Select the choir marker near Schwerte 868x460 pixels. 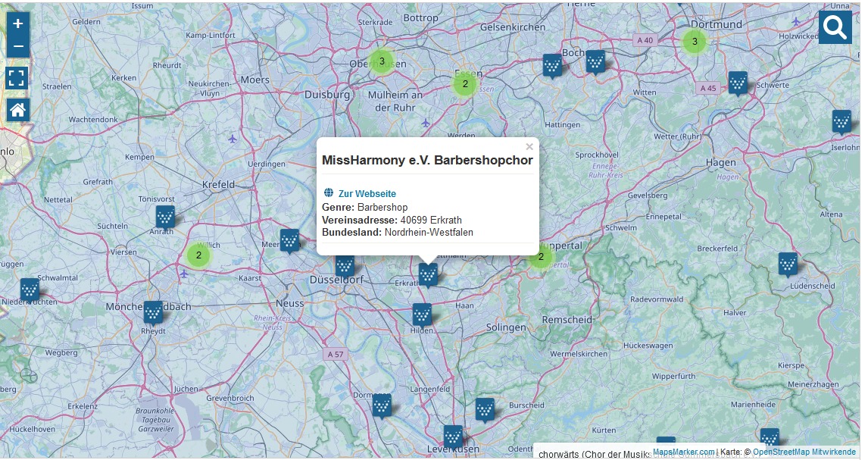(x=738, y=83)
